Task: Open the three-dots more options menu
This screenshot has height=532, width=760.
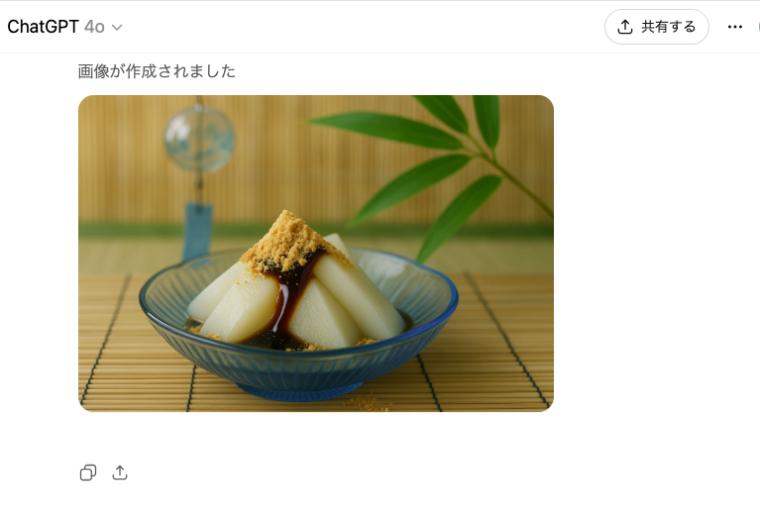Action: coord(735,27)
